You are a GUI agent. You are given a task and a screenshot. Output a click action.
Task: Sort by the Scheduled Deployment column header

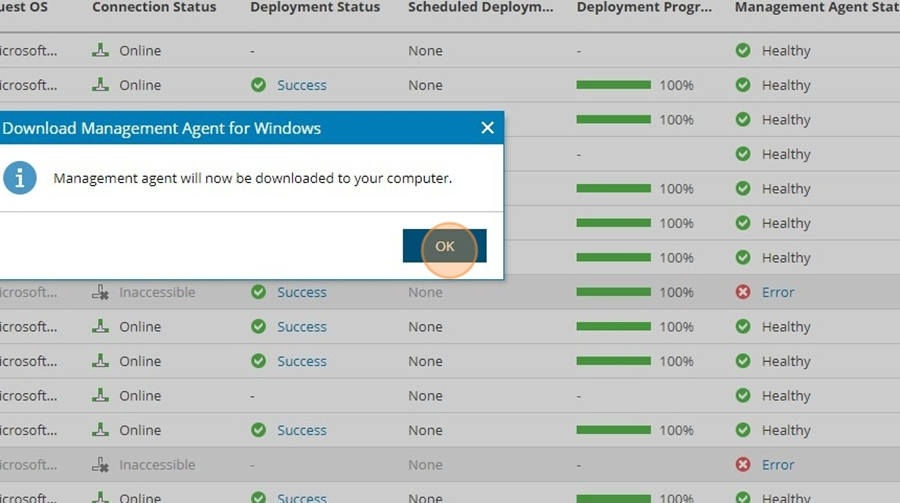480,7
